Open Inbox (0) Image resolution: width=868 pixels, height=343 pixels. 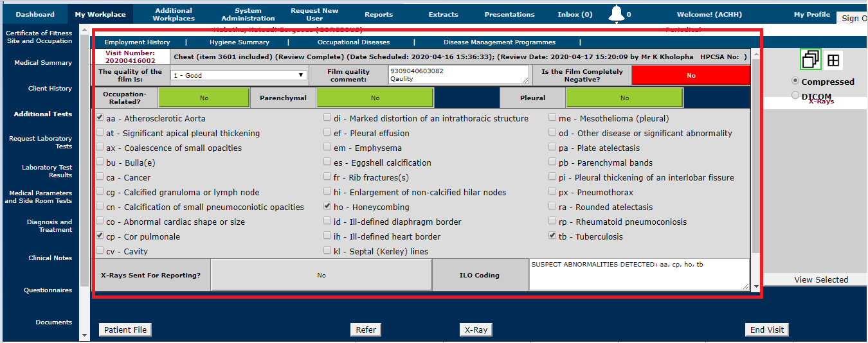coord(575,14)
